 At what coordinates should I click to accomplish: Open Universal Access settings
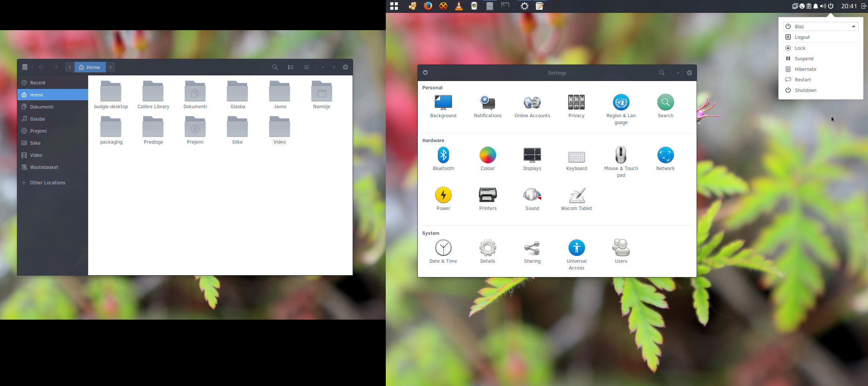coord(577,255)
